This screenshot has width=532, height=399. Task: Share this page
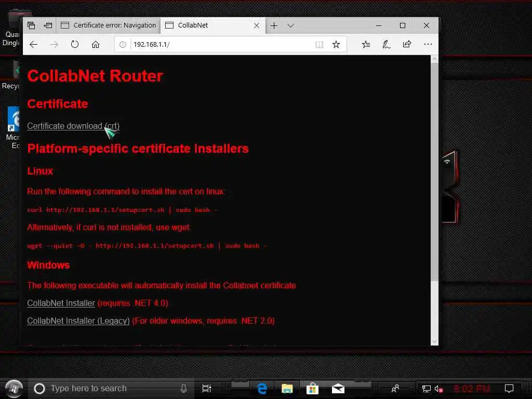point(407,44)
